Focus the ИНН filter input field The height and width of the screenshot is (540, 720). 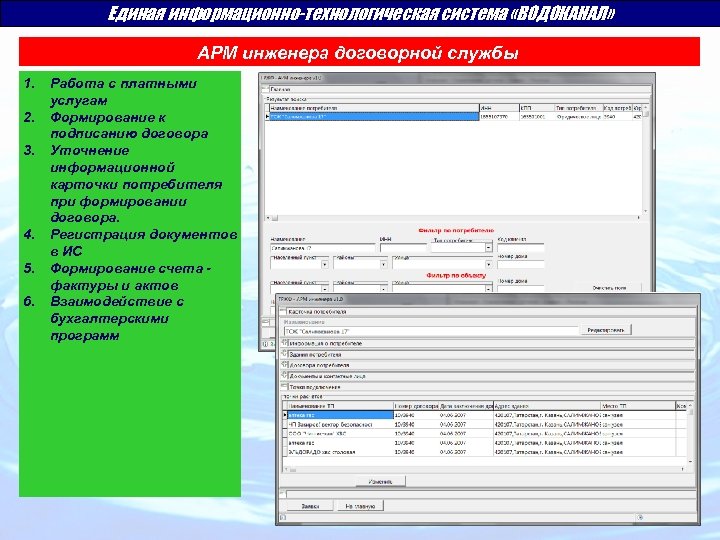[403, 248]
